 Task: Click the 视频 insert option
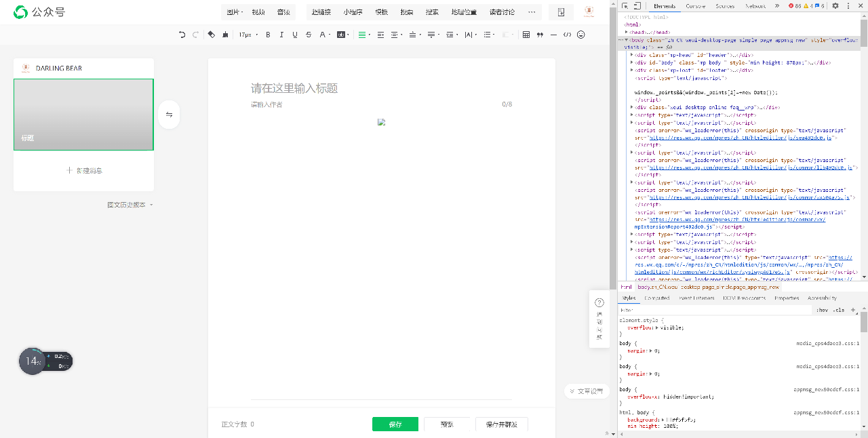point(258,12)
